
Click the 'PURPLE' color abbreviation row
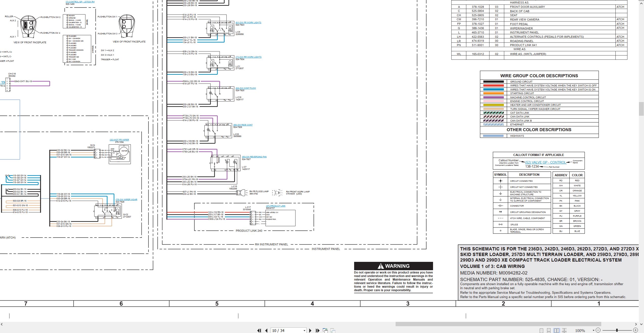pyautogui.click(x=569, y=216)
